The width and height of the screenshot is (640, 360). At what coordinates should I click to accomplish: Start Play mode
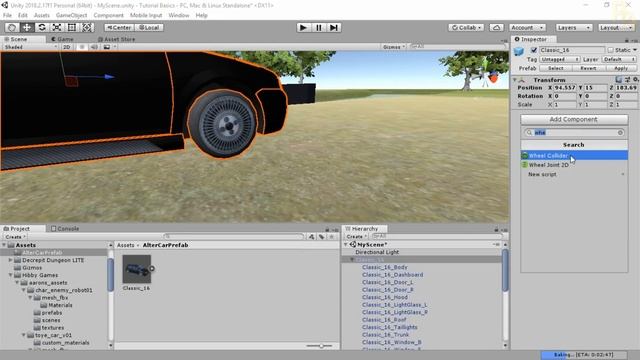click(x=303, y=27)
